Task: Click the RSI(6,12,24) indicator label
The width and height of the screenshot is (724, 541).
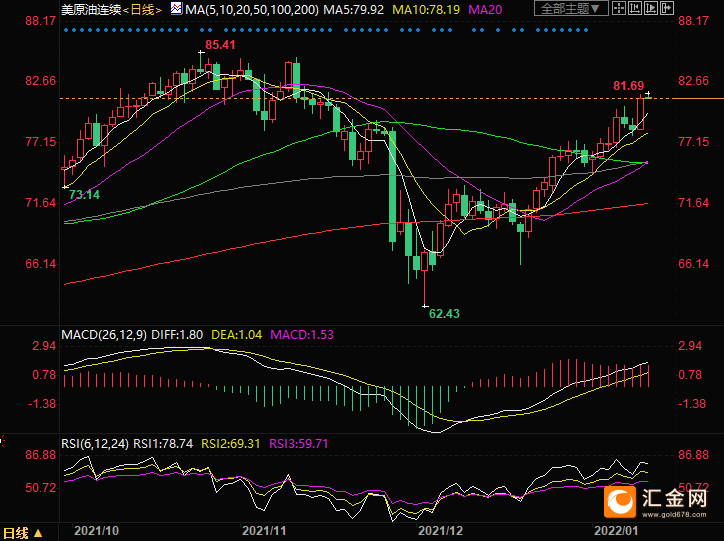Action: tap(95, 444)
